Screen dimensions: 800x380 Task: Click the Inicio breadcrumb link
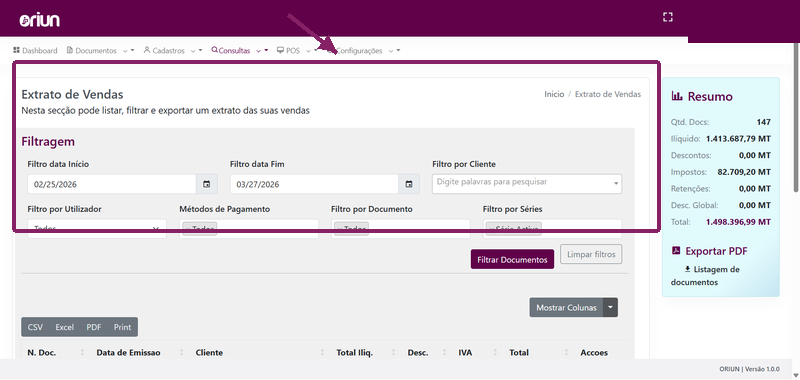(554, 94)
